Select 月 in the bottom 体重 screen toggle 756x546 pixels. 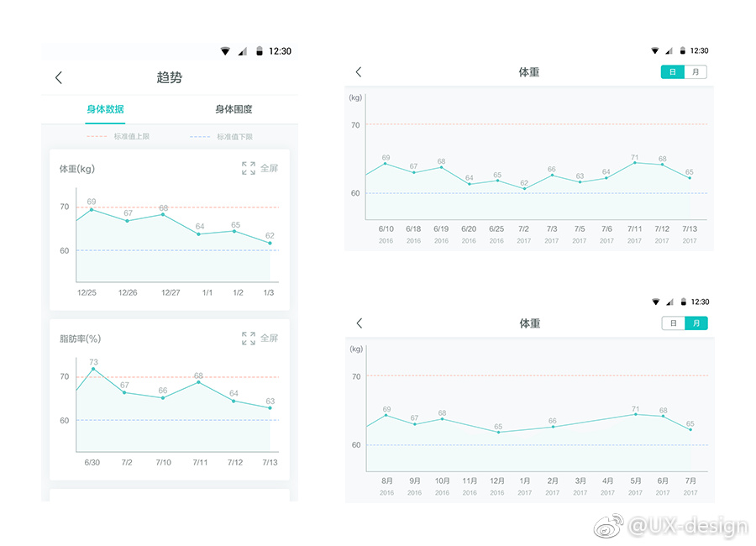(x=696, y=323)
